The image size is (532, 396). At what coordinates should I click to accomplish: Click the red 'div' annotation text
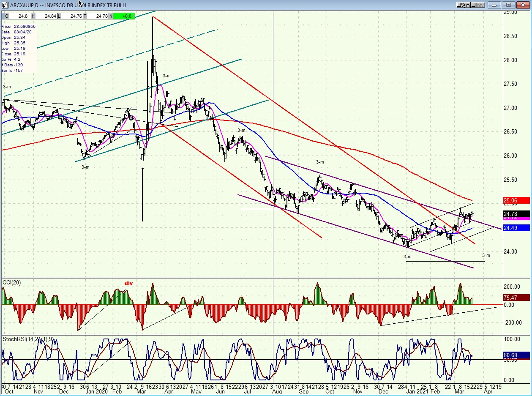pyautogui.click(x=128, y=284)
